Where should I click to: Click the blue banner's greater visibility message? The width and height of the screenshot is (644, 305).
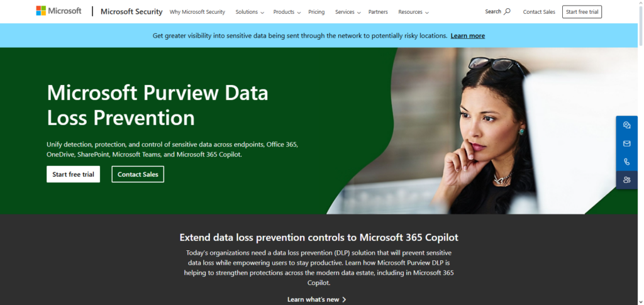(x=300, y=36)
